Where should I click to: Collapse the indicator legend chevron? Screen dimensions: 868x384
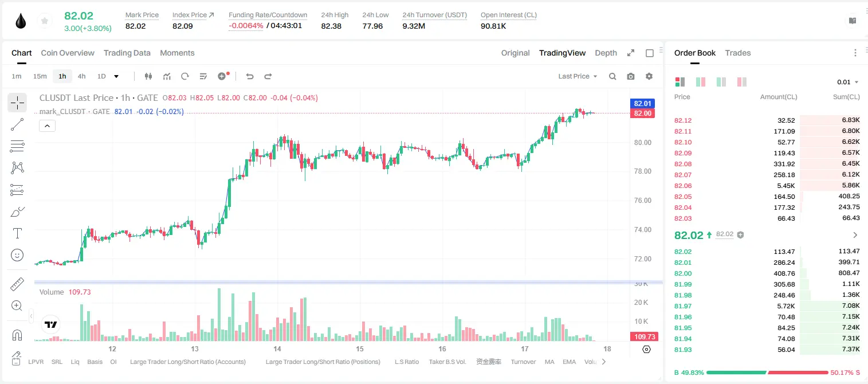[47, 126]
